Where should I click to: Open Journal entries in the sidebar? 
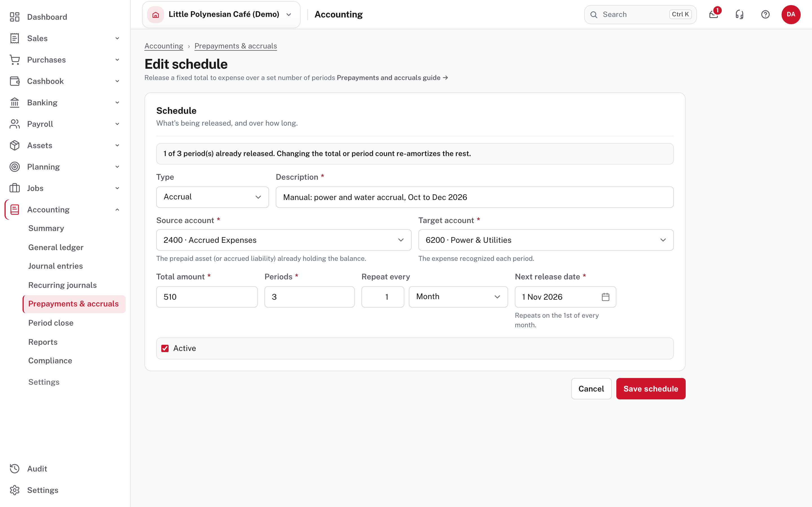click(55, 266)
